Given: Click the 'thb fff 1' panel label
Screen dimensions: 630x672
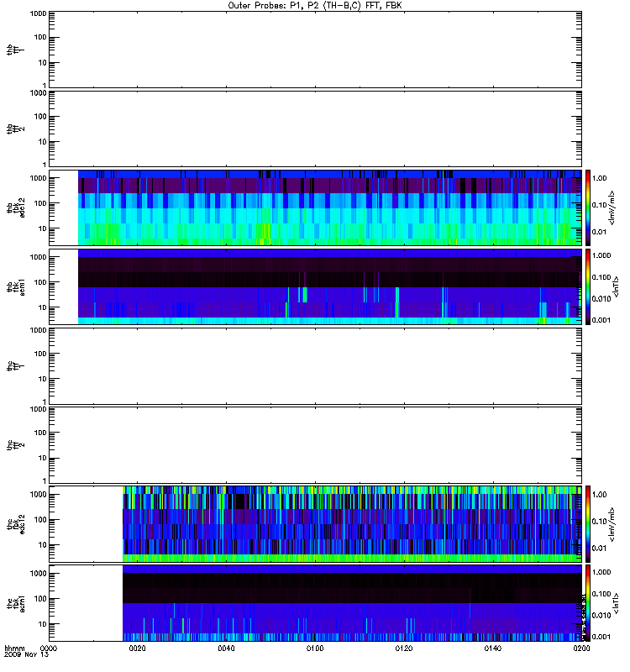Looking at the screenshot, I should tap(15, 50).
